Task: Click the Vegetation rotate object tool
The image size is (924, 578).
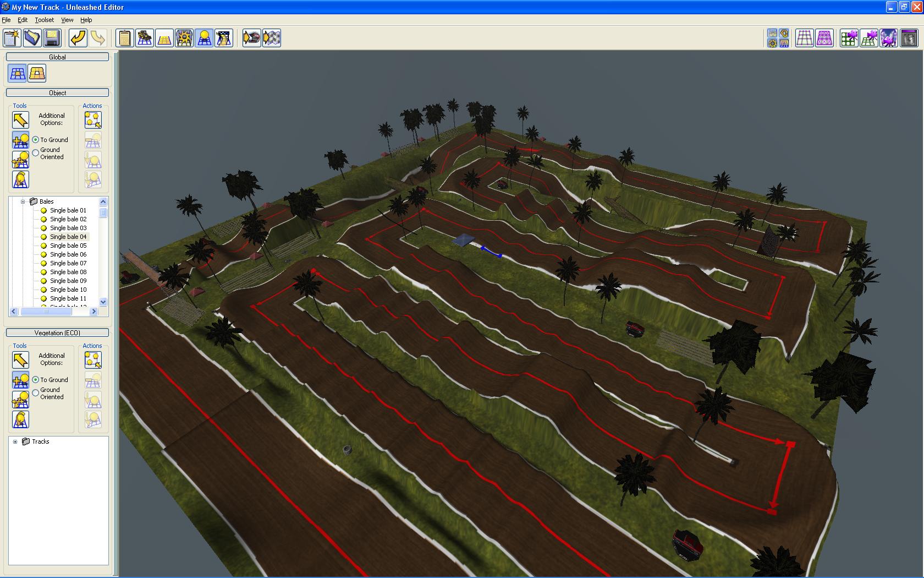Action: click(20, 419)
